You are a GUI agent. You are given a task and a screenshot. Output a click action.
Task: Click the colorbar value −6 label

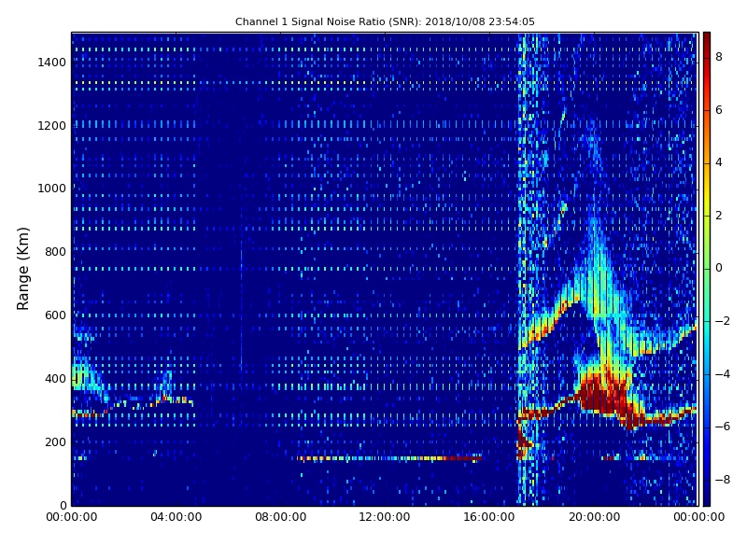point(723,427)
